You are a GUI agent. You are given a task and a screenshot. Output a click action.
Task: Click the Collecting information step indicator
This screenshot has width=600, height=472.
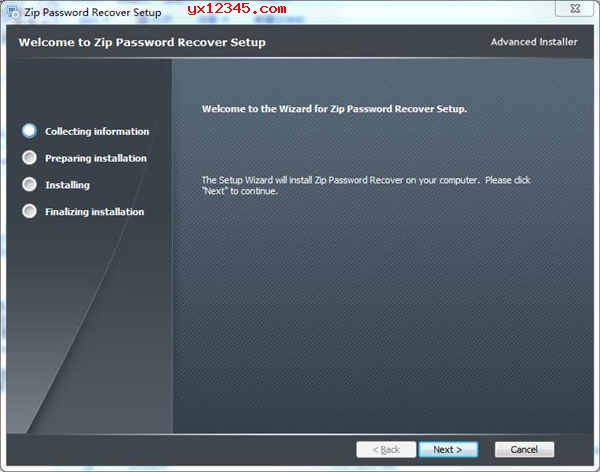click(x=29, y=131)
